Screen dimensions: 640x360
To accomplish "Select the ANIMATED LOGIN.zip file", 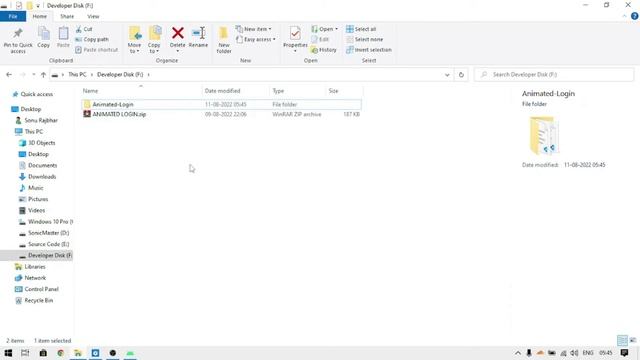I will click(221, 114).
